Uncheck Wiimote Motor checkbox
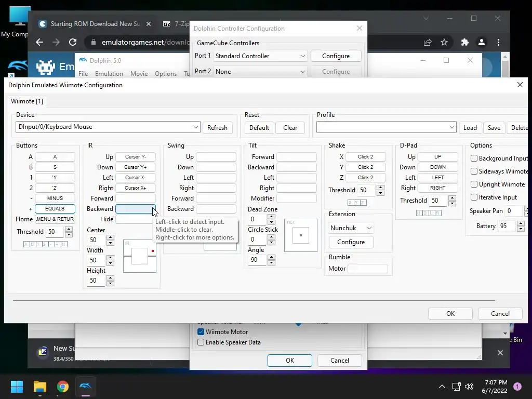The height and width of the screenshot is (399, 532). 201,332
